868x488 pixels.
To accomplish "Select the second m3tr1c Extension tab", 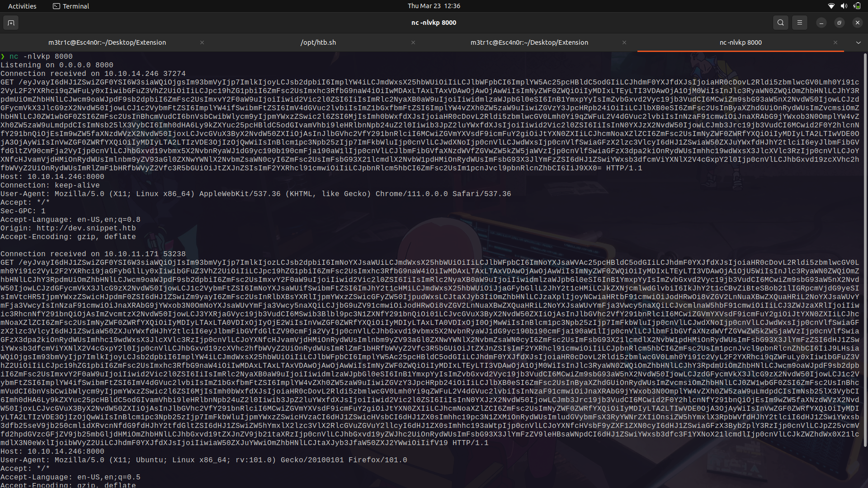I will point(529,42).
